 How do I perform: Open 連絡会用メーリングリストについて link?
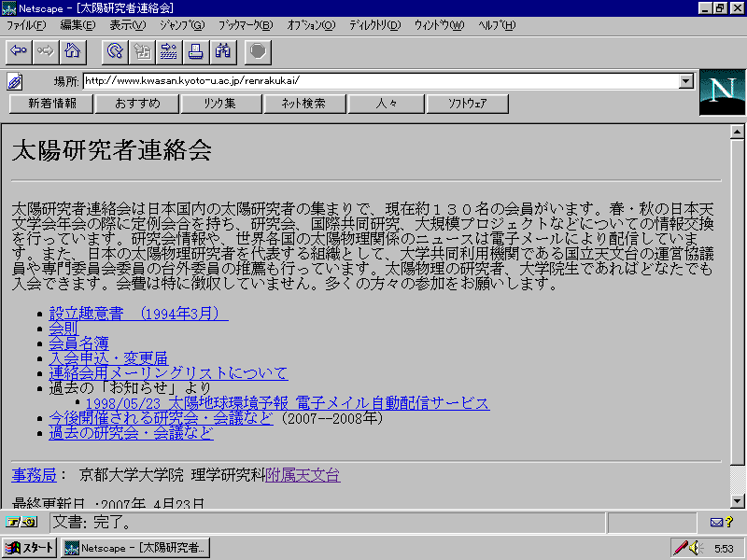click(x=169, y=372)
